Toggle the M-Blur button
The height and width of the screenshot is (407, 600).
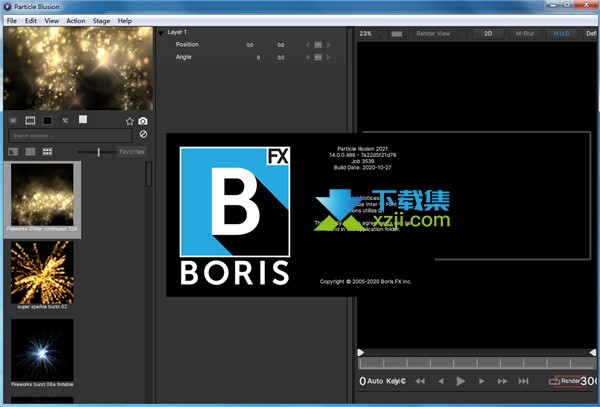[525, 34]
